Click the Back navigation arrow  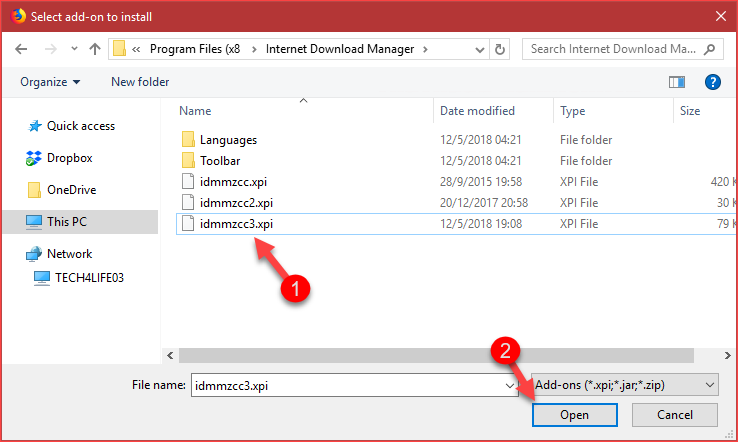pyautogui.click(x=21, y=48)
